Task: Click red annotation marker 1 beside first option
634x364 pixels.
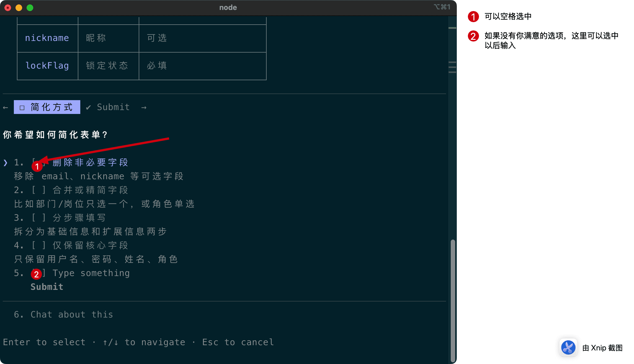Action: click(37, 166)
